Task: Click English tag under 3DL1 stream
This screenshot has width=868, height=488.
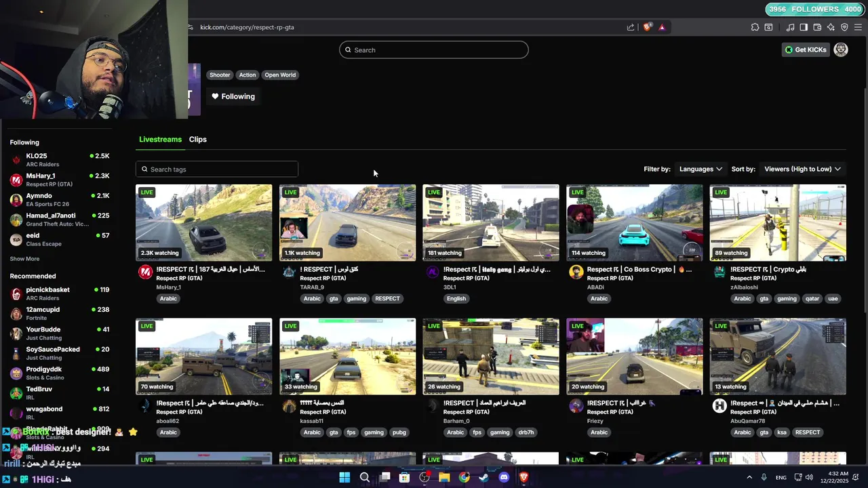Action: click(456, 298)
